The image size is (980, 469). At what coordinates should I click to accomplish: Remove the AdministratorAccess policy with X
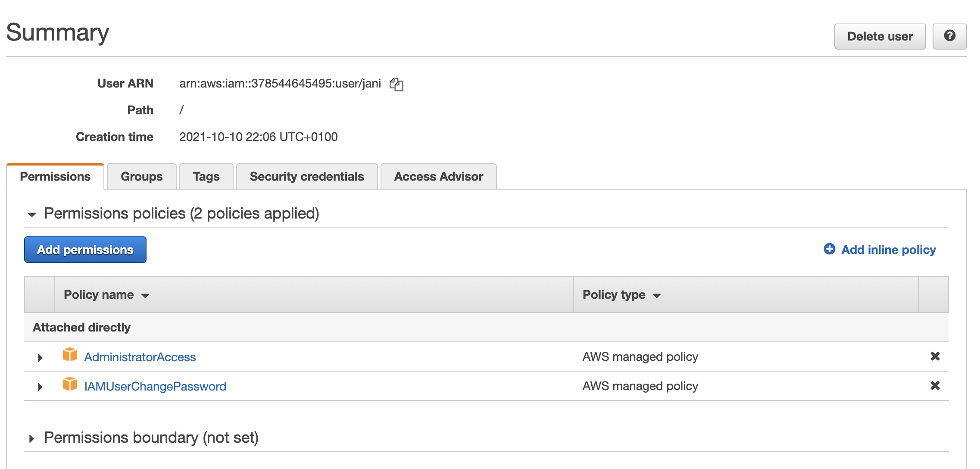935,356
